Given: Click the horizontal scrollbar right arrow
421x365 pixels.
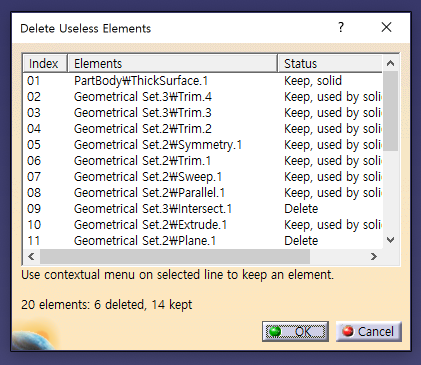Looking at the screenshot, I should tap(374, 256).
